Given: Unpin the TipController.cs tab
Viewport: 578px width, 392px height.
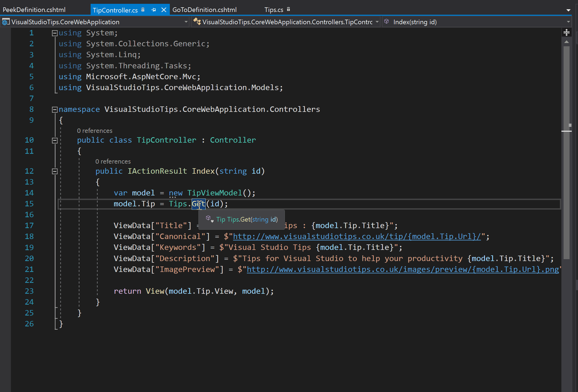Looking at the screenshot, I should point(153,10).
